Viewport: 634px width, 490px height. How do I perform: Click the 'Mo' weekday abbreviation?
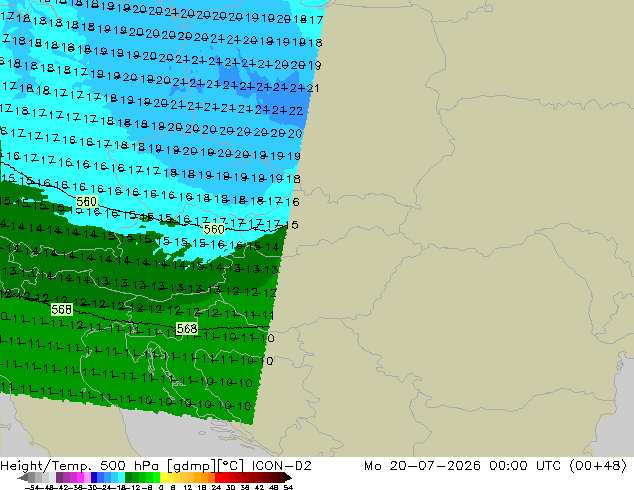click(x=372, y=466)
